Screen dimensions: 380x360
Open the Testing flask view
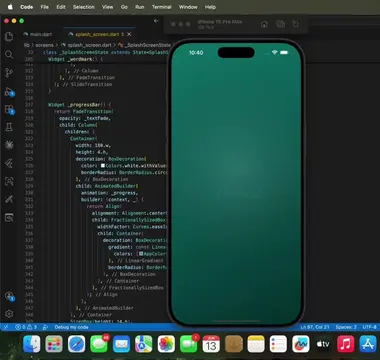pos(9,127)
